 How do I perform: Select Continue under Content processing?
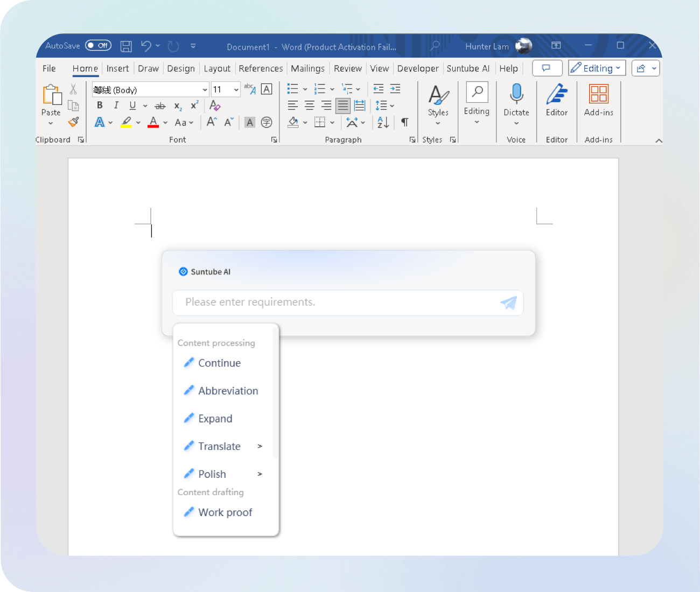[219, 363]
